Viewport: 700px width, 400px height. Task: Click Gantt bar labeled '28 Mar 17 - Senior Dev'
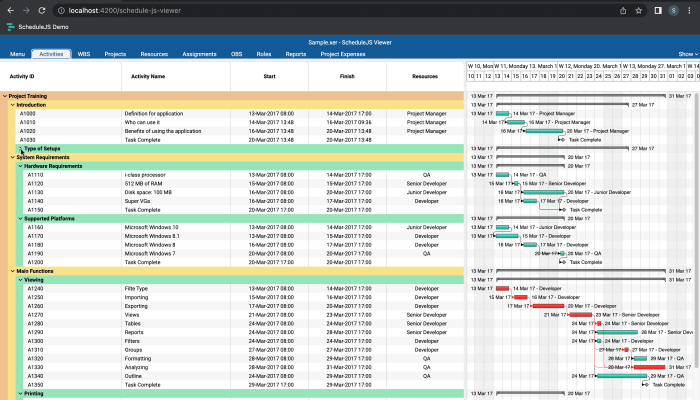coord(617,332)
